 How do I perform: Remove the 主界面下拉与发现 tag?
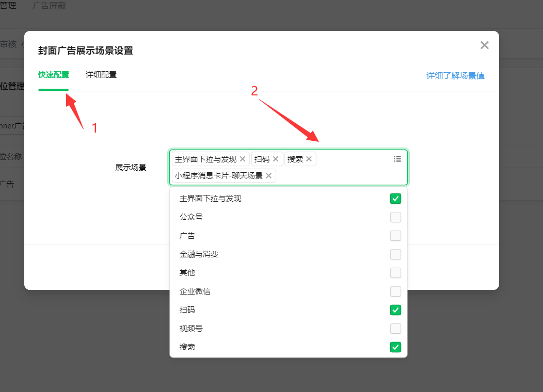tap(243, 159)
